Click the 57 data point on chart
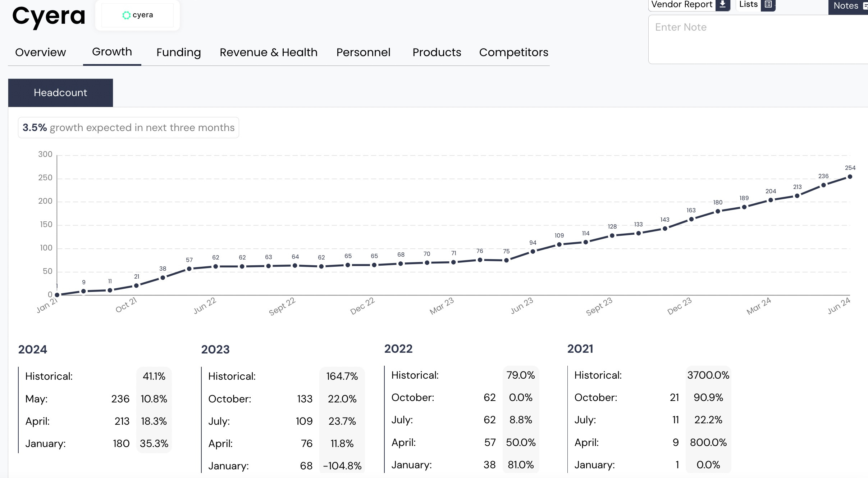Image resolution: width=868 pixels, height=478 pixels. coord(189,269)
